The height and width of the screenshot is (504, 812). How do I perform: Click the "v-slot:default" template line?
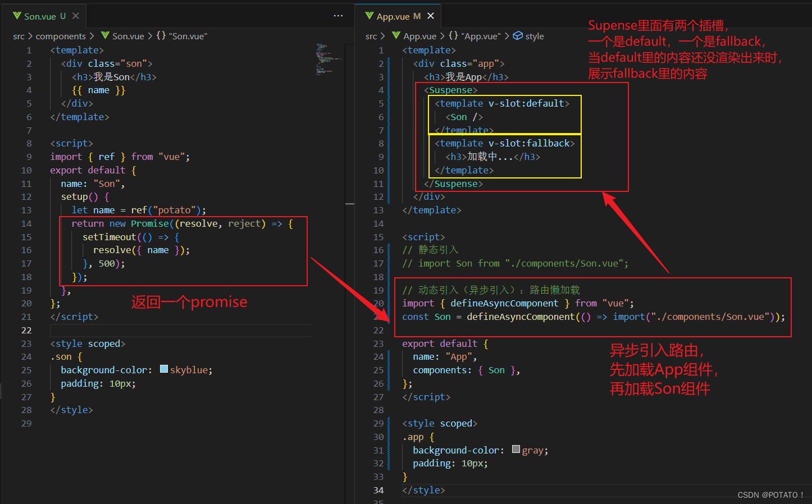tap(502, 103)
